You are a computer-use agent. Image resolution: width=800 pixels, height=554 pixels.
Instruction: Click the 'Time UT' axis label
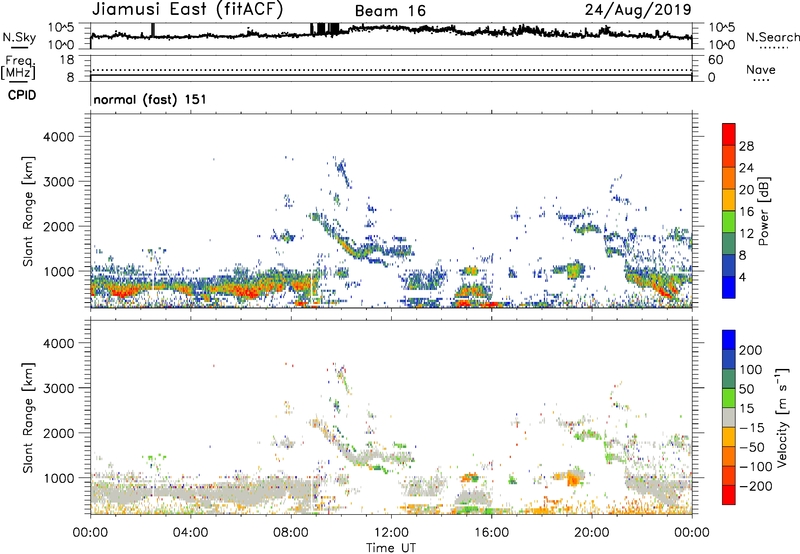point(391,548)
